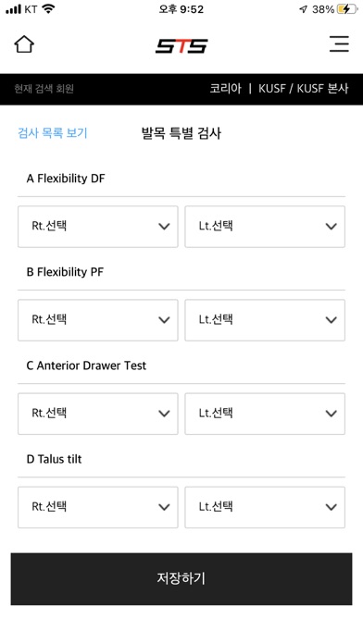Tap the 현재 검색 회원 label

pyautogui.click(x=44, y=89)
